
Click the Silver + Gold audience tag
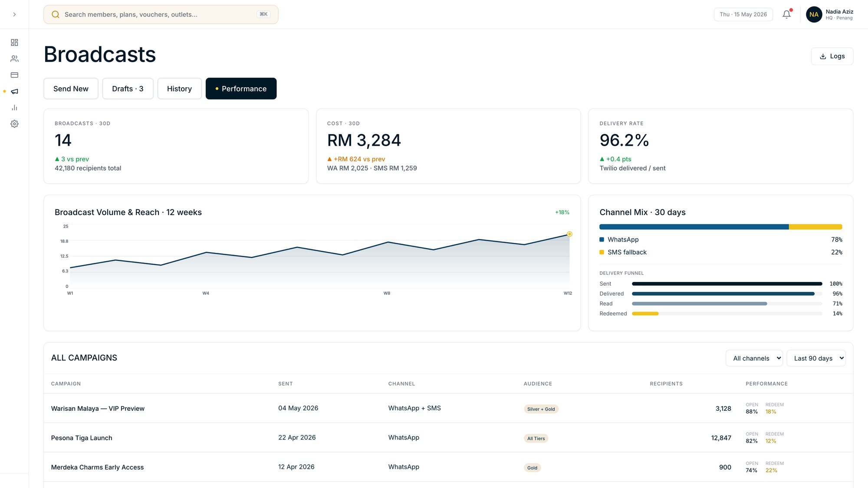[541, 409]
